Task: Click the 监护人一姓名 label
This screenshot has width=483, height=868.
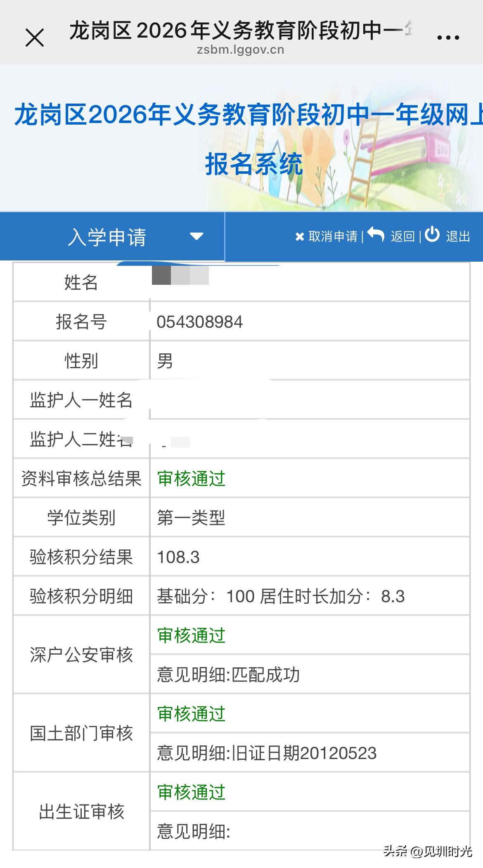Action: pyautogui.click(x=81, y=400)
